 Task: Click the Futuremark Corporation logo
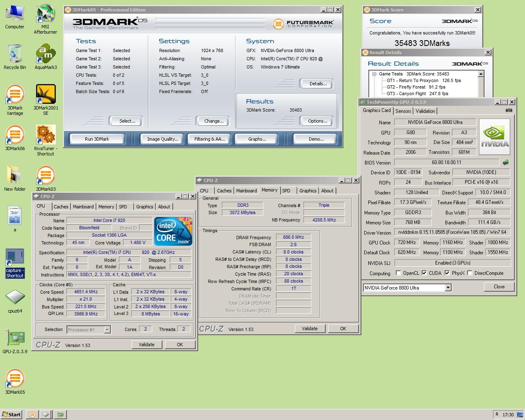click(x=304, y=24)
